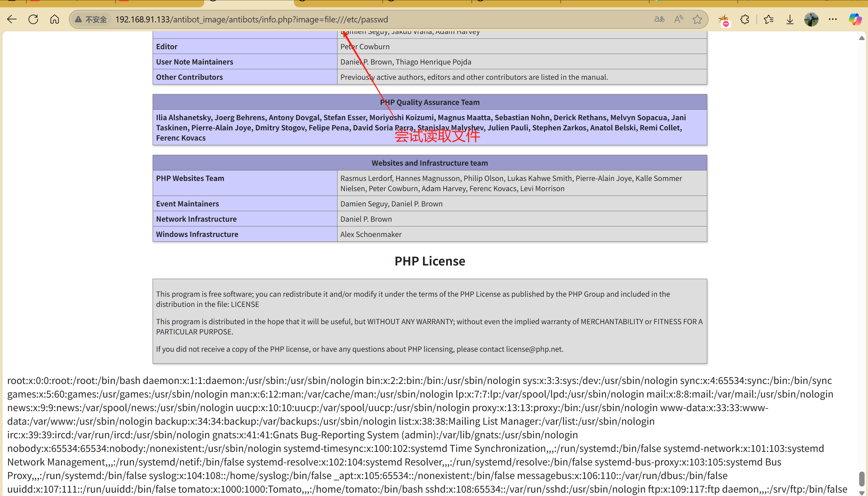Open the blocked extension icon

pos(724,20)
